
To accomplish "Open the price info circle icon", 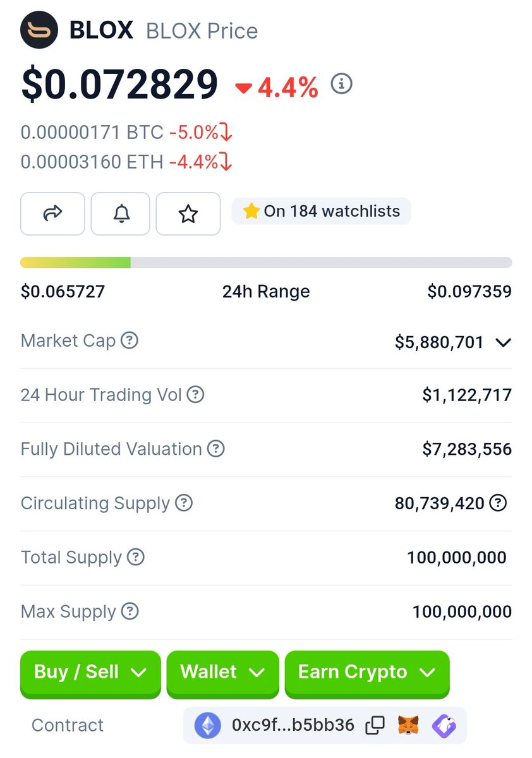I will [342, 83].
